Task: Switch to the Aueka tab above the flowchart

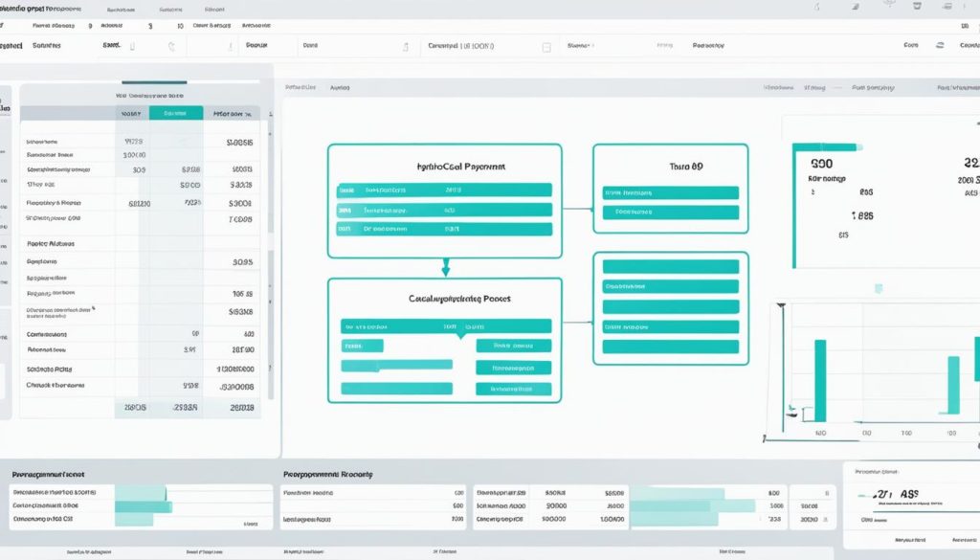Action: pyautogui.click(x=340, y=86)
